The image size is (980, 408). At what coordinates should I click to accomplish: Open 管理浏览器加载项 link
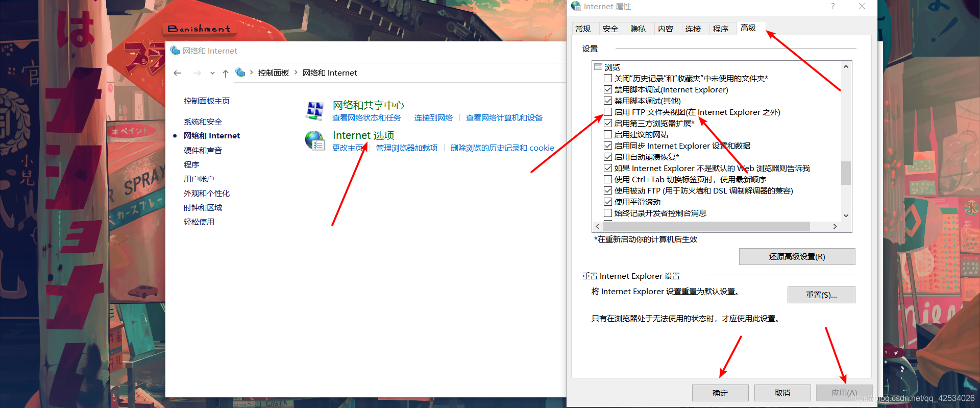(407, 148)
